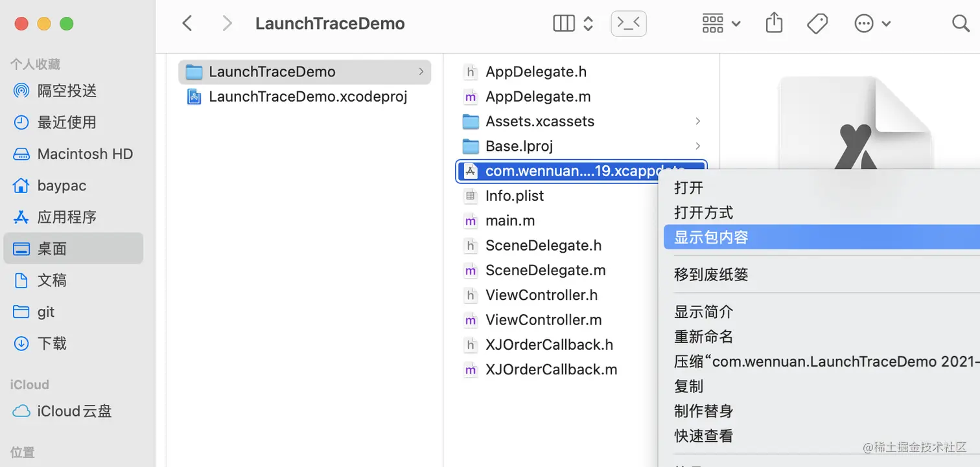The width and height of the screenshot is (980, 467).
Task: Click the xcodeproj blueprint file icon
Action: pyautogui.click(x=193, y=97)
